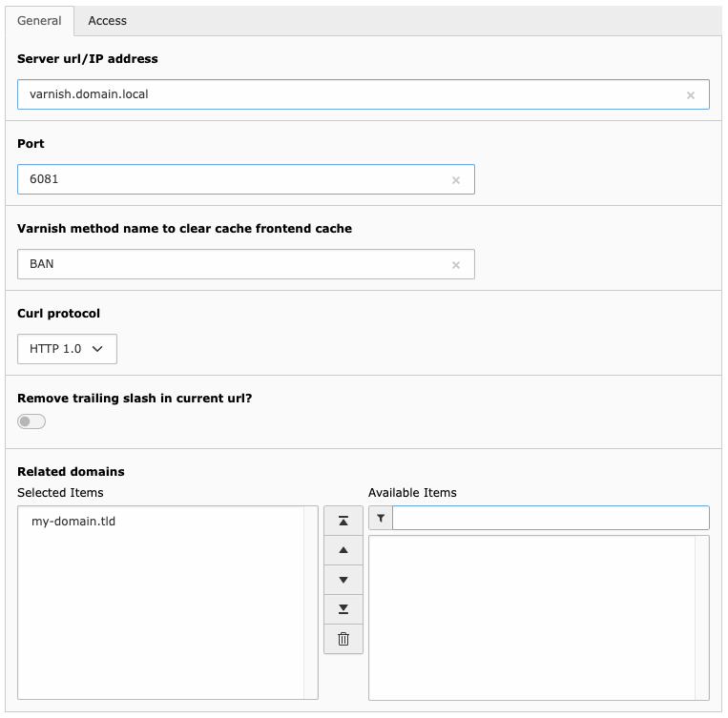Move selected domain up one position

(x=343, y=550)
